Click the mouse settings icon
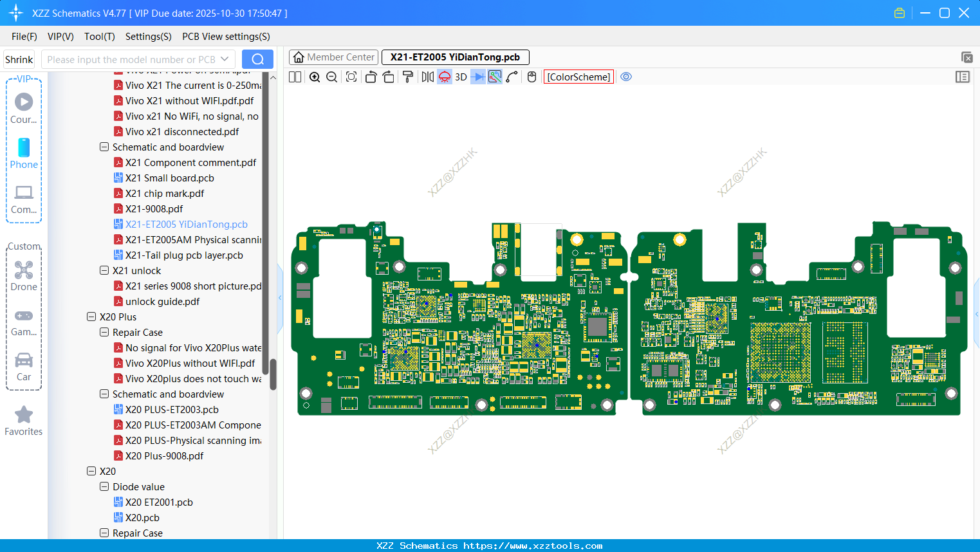Viewport: 980px width, 552px height. pyautogui.click(x=532, y=77)
